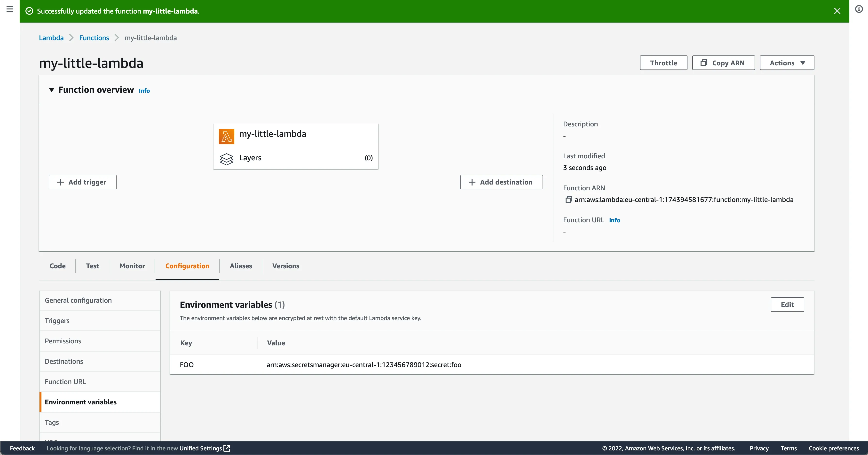This screenshot has height=455, width=868.
Task: Open the Monitor tab
Action: 132,266
